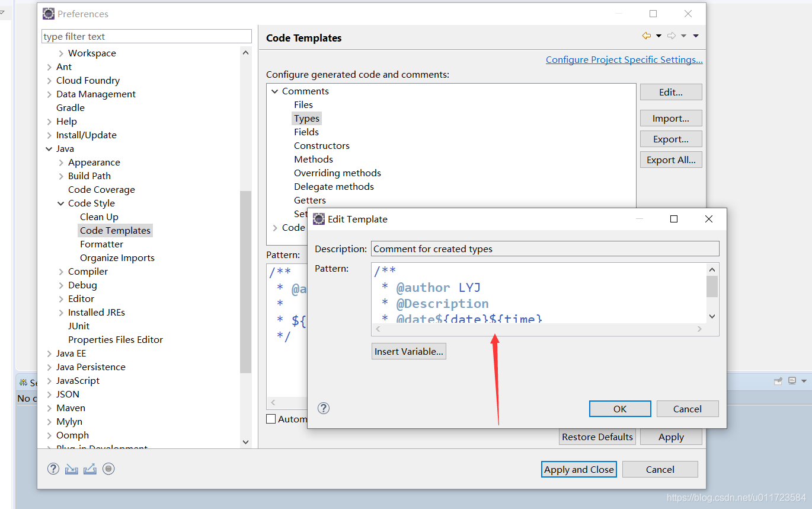Expand the Cloud Foundry node
Screen dimensions: 812x509
(49, 81)
